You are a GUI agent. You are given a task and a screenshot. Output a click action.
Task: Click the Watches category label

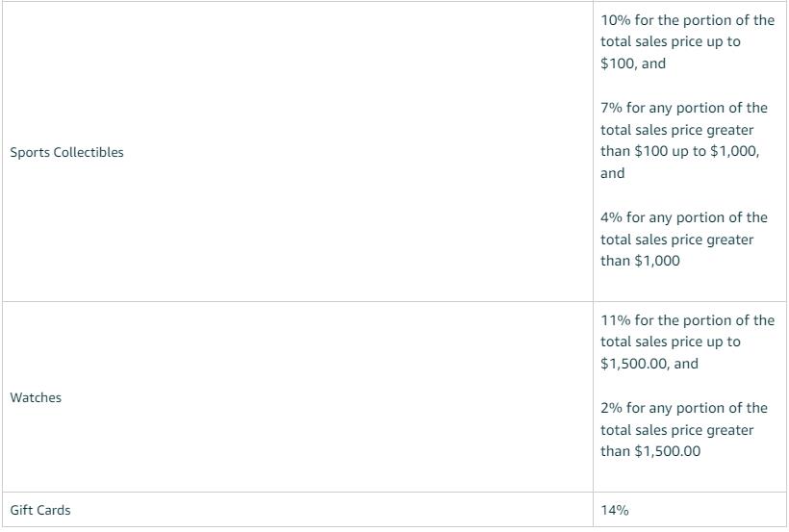tap(36, 397)
